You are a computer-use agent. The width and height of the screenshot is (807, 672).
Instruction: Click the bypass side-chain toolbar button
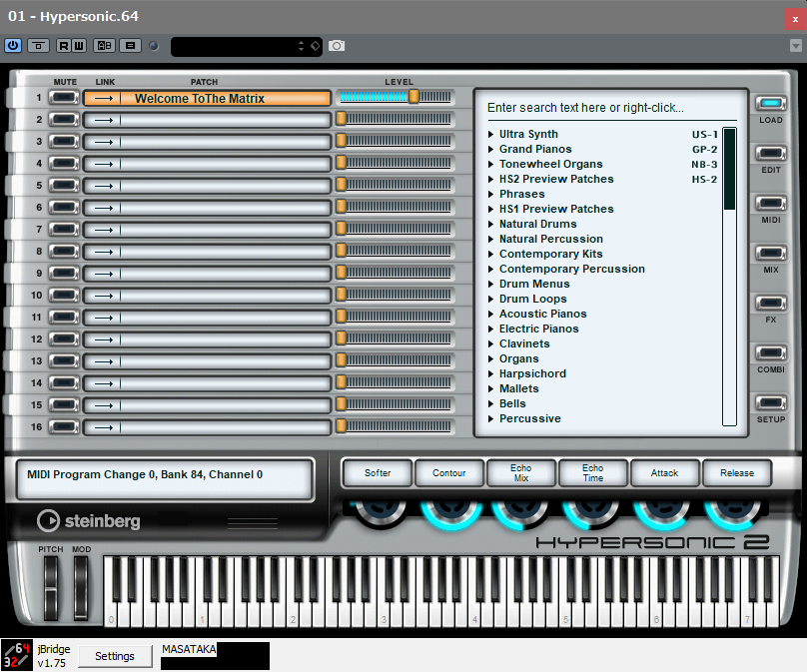38,46
